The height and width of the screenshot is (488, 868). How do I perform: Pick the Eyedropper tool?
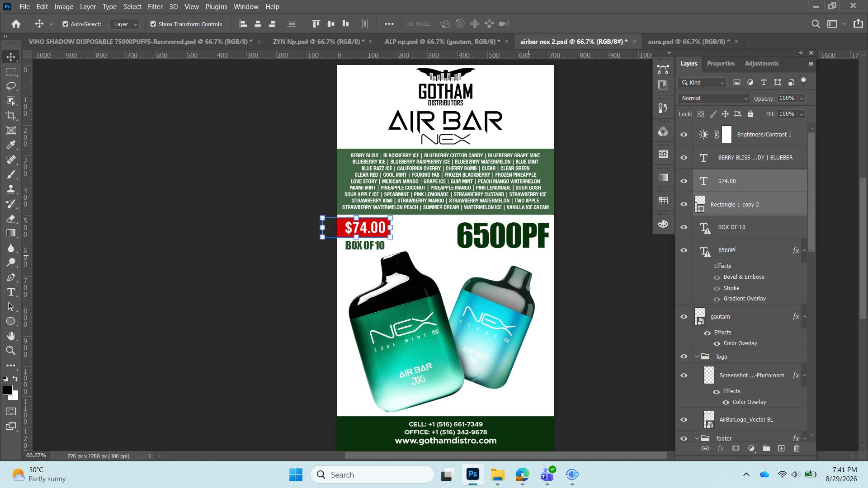11,145
